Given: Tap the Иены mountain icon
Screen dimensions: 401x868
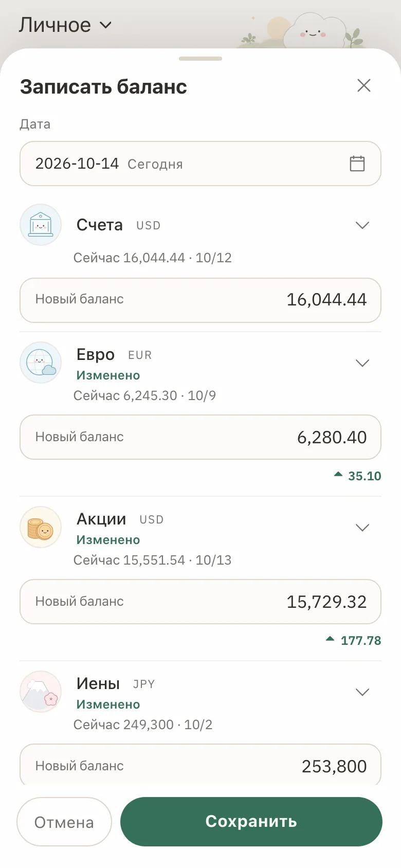Looking at the screenshot, I should (41, 692).
